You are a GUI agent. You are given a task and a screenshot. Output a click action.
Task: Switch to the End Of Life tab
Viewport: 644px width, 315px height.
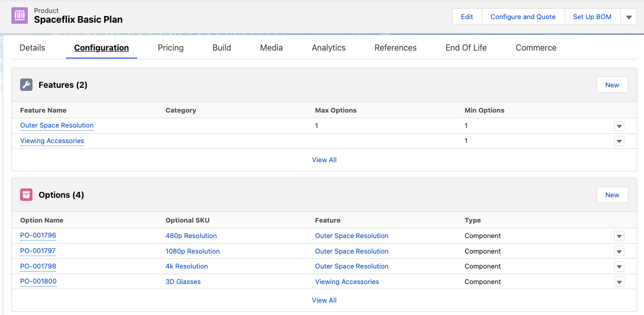(466, 48)
